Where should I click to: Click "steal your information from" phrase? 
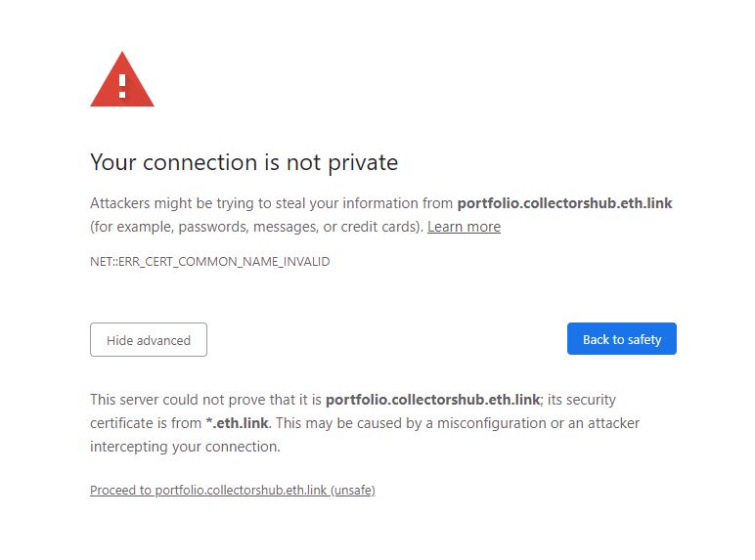pos(364,203)
